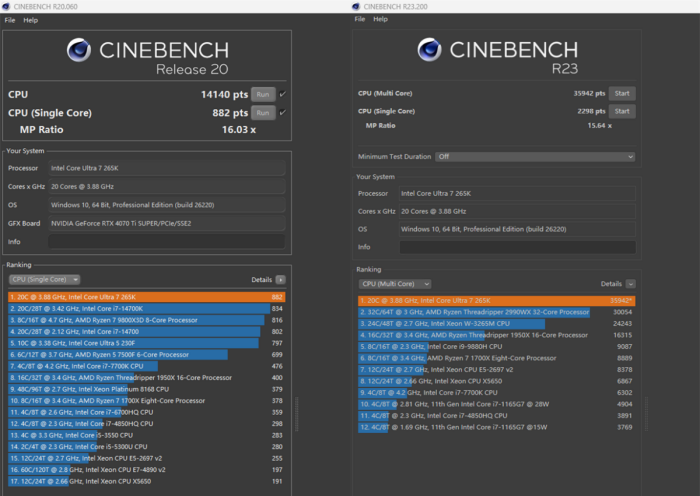Select the Core i9-9880H row in R23

tap(497, 347)
